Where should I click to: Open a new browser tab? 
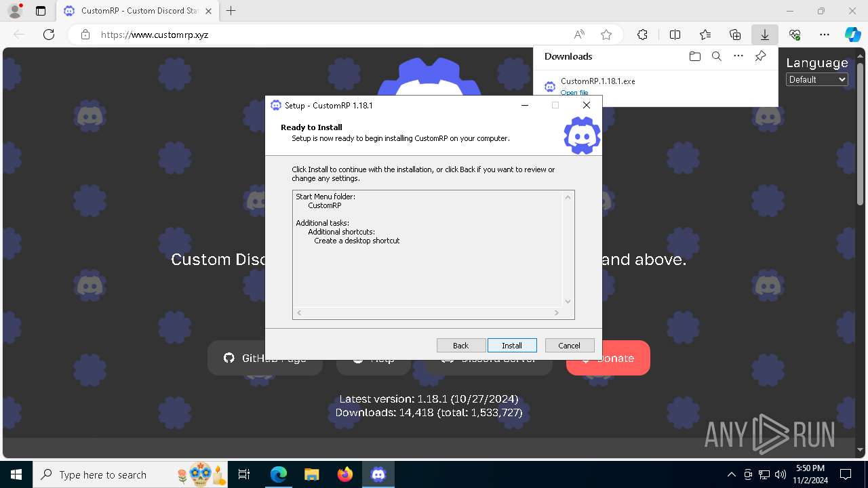click(231, 11)
